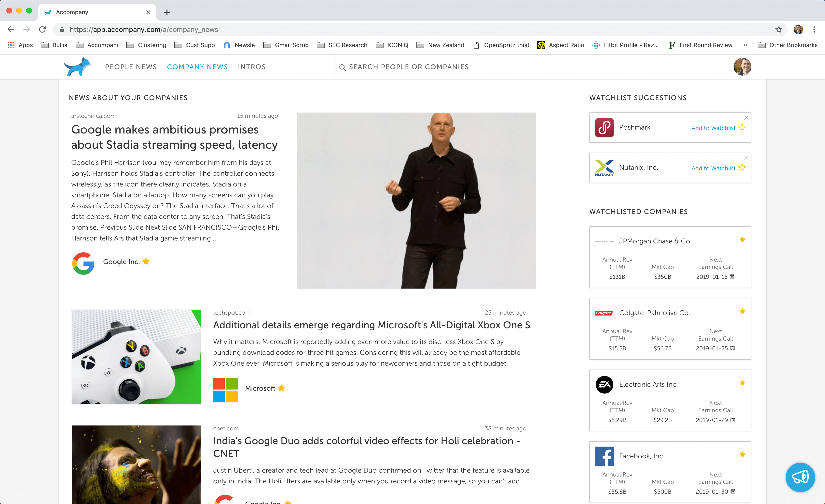
Task: Open the INTROS tab
Action: click(252, 67)
